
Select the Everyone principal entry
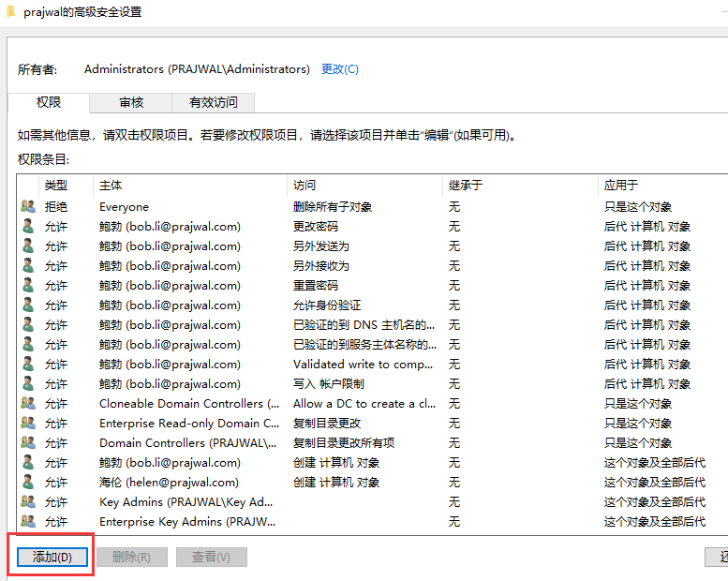click(x=124, y=207)
